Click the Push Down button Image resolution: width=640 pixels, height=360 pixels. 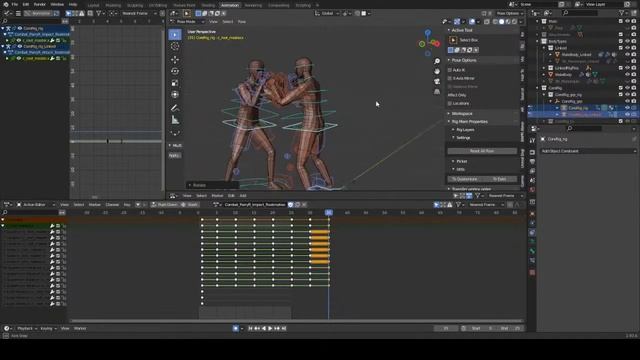click(165, 204)
